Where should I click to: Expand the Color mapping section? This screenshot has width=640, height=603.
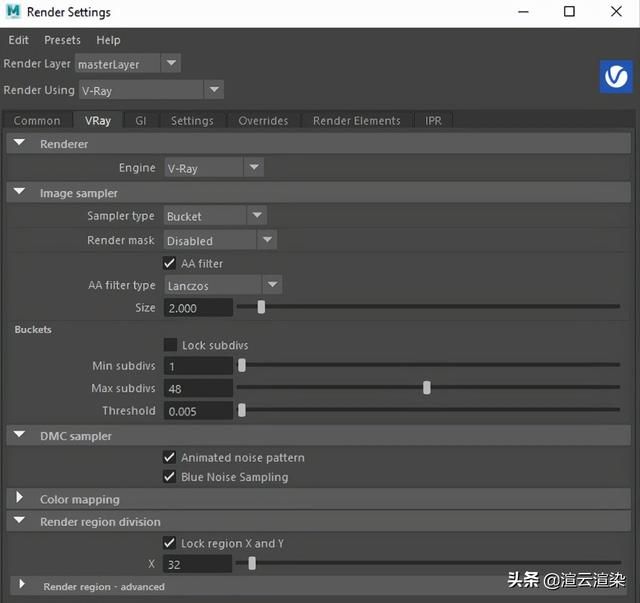point(20,499)
